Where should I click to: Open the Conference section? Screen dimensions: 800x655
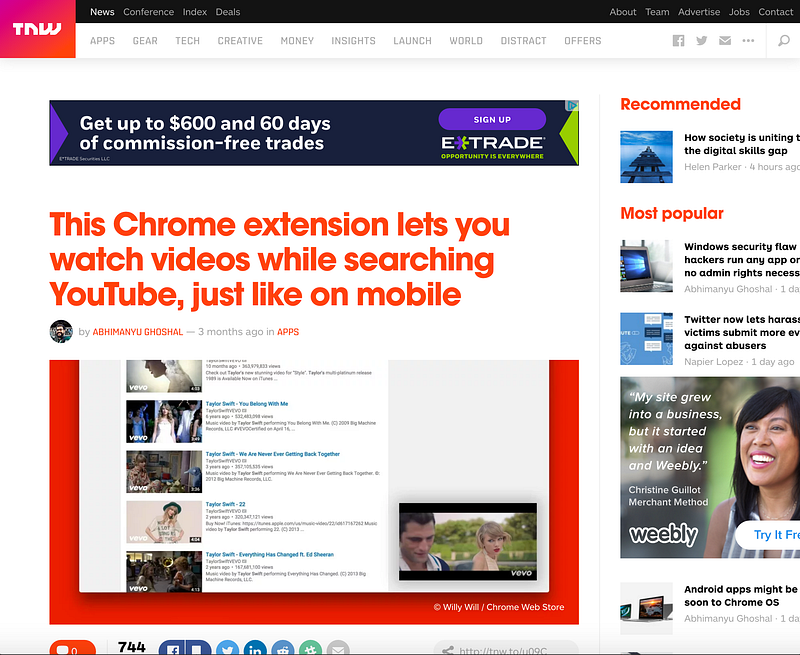(148, 12)
